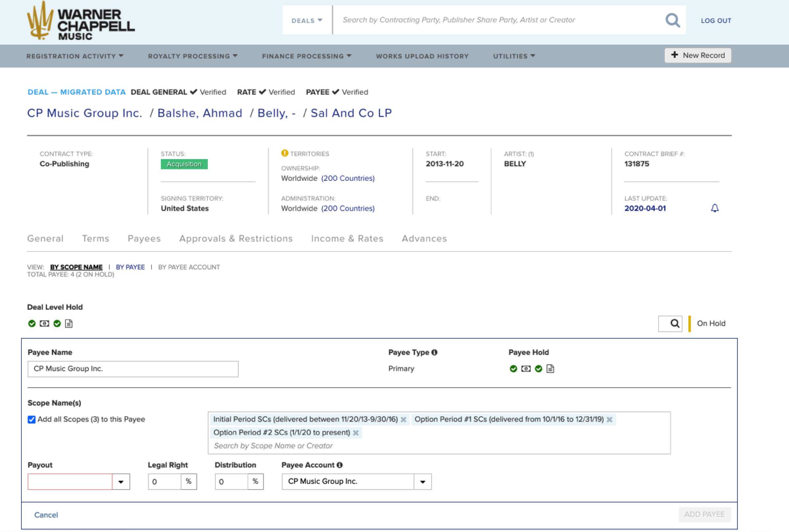Screen dimensions: 789x532
Task: Remove the Option Period #2 SCs scope tag
Action: point(355,433)
